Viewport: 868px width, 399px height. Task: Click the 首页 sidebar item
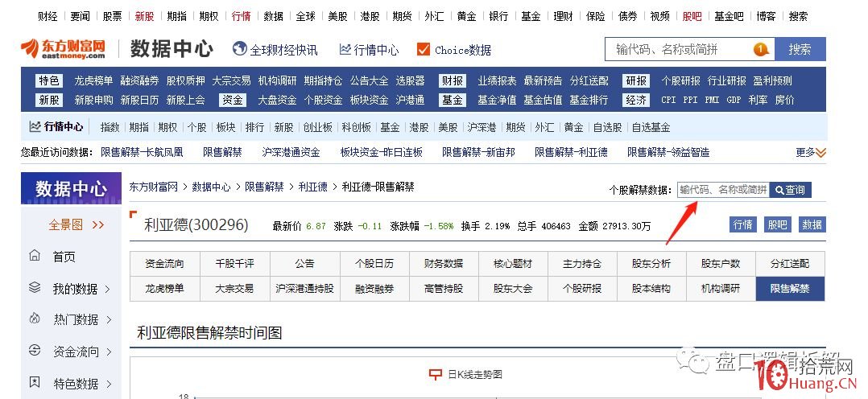64,257
